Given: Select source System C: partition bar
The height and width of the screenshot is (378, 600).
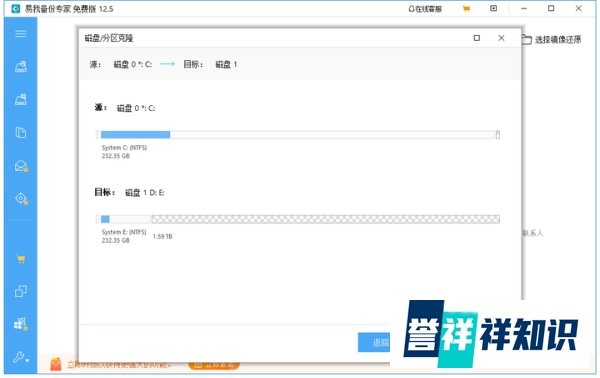Looking at the screenshot, I should click(x=297, y=134).
